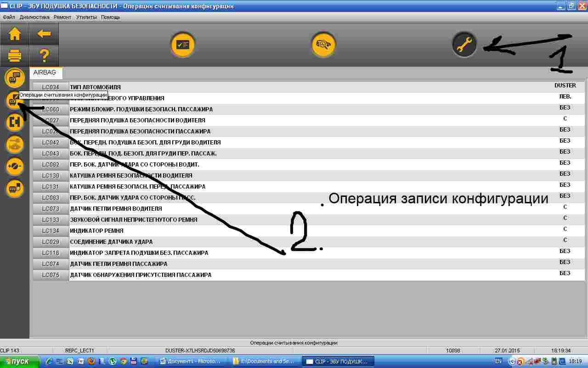Viewport: 588px width, 368px height.
Task: Select the ECU speech bubble sidebar icon
Action: pos(15,77)
